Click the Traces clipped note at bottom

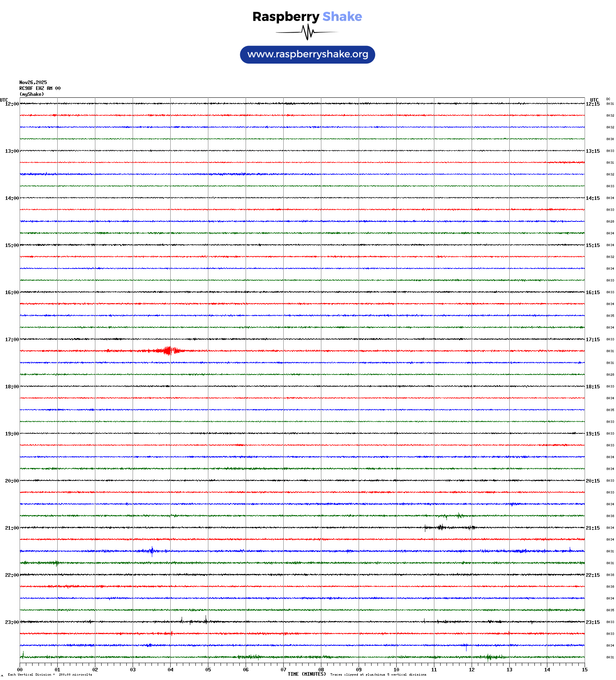[378, 675]
